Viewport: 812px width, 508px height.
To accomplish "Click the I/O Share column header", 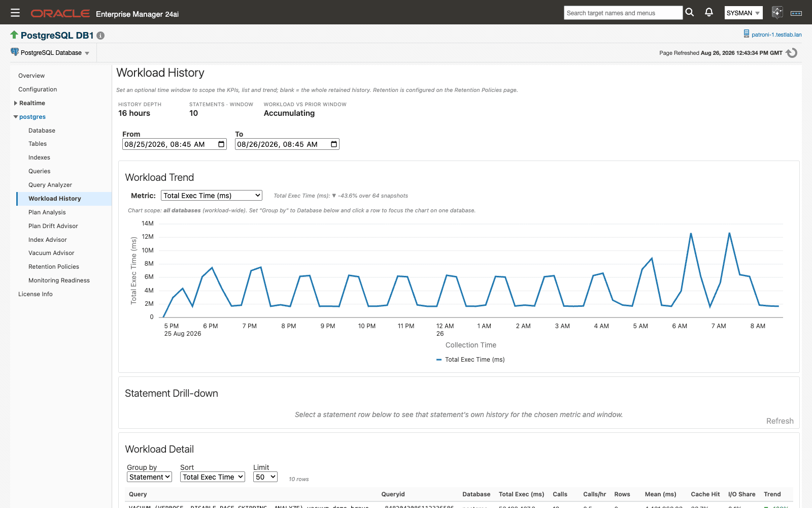I will pyautogui.click(x=741, y=494).
